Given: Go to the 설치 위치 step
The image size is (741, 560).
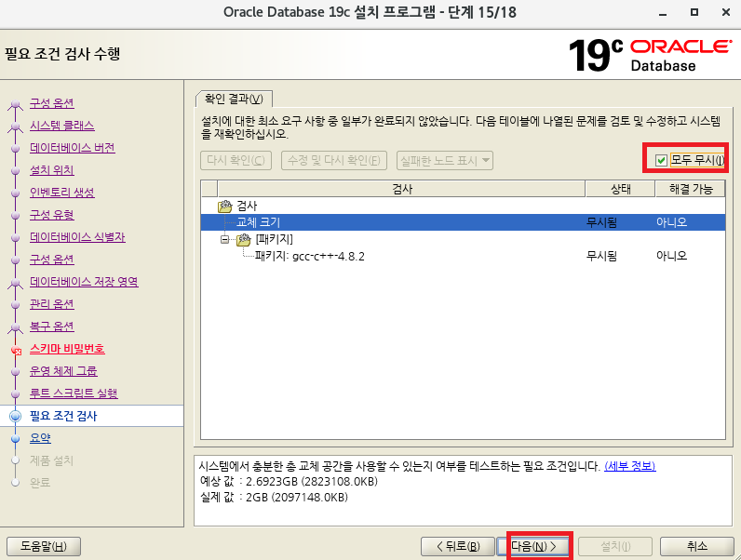Looking at the screenshot, I should point(52,170).
